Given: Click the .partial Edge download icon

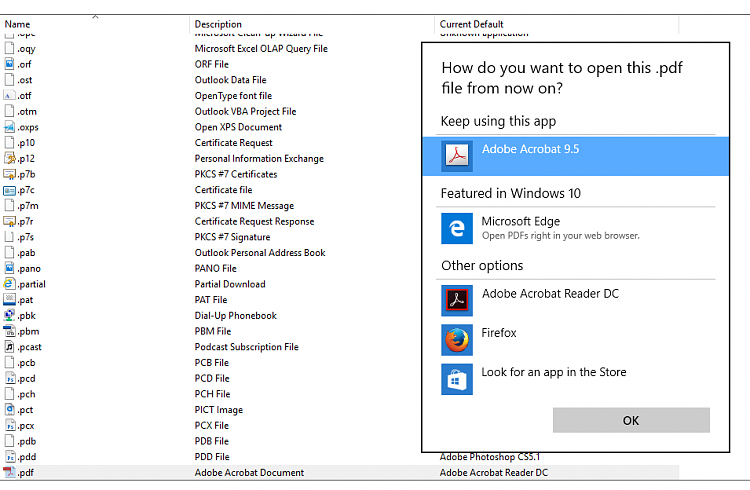Looking at the screenshot, I should tap(9, 284).
